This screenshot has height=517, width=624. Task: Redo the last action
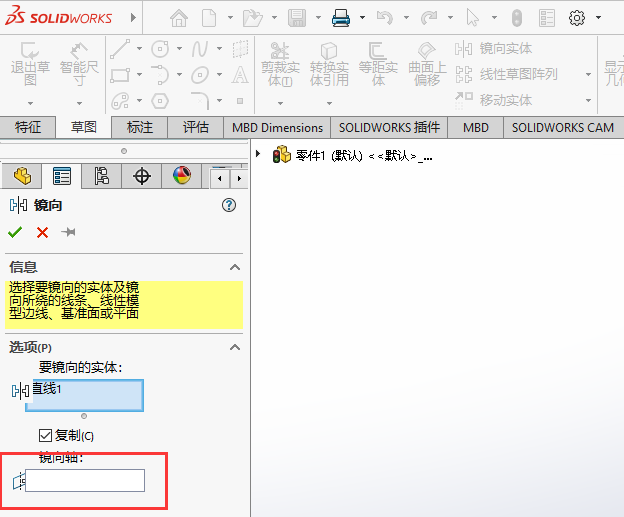429,18
